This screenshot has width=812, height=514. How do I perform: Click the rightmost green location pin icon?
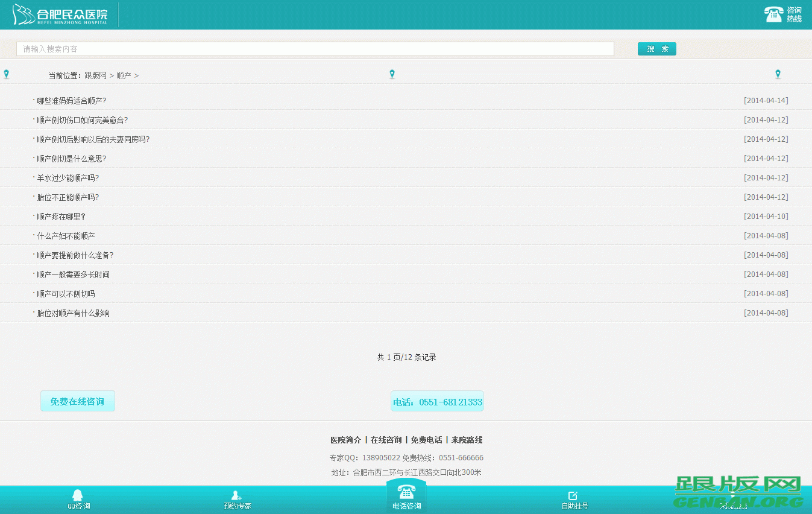(x=778, y=74)
